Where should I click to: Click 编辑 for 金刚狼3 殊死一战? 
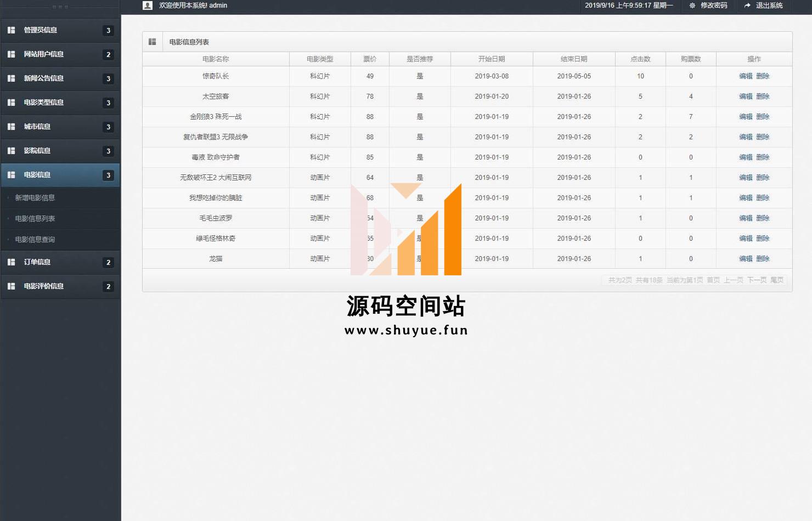click(746, 117)
